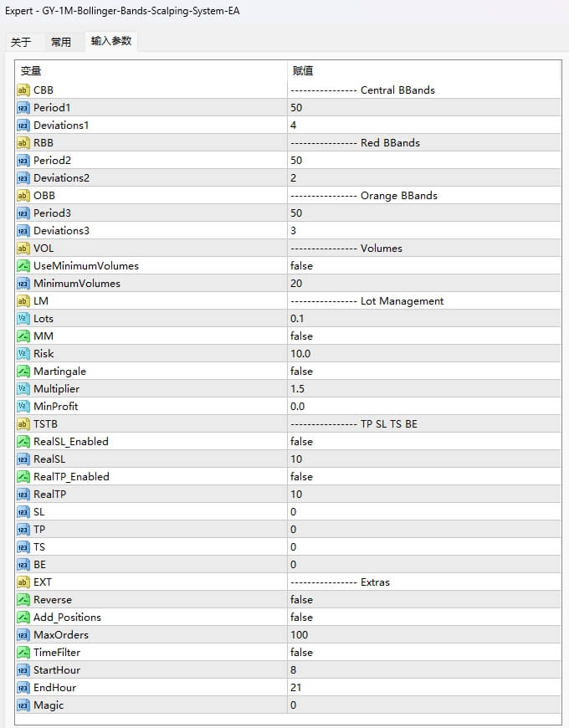Open the Add_Positions value dropdown

[x=301, y=617]
